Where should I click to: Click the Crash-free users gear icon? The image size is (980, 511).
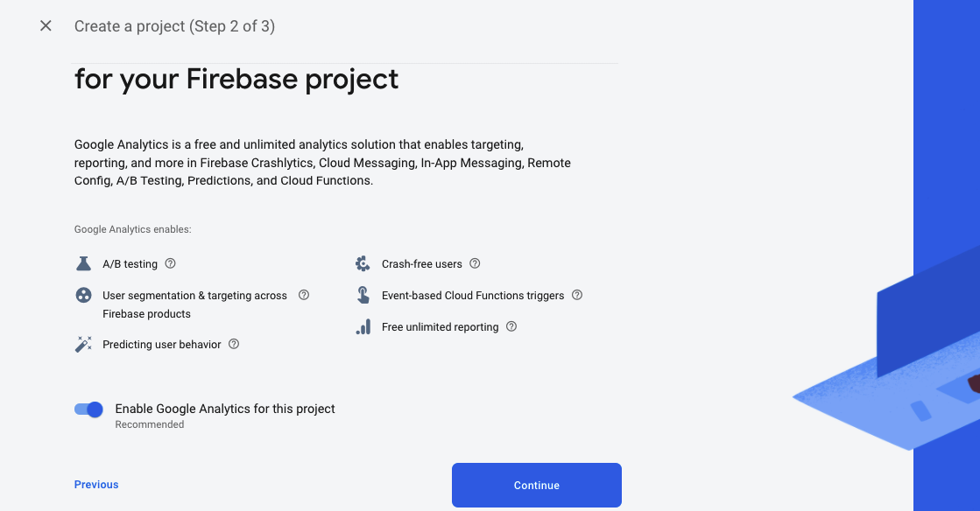click(x=363, y=263)
